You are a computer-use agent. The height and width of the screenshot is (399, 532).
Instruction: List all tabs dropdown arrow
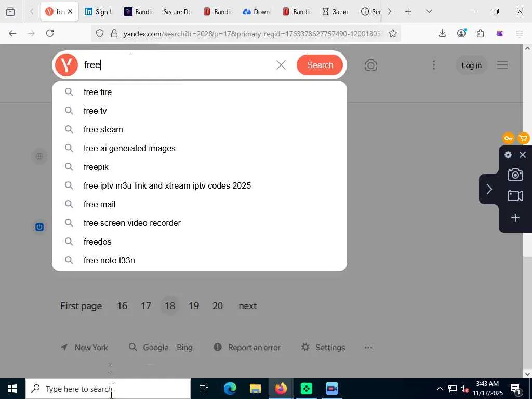tap(429, 11)
